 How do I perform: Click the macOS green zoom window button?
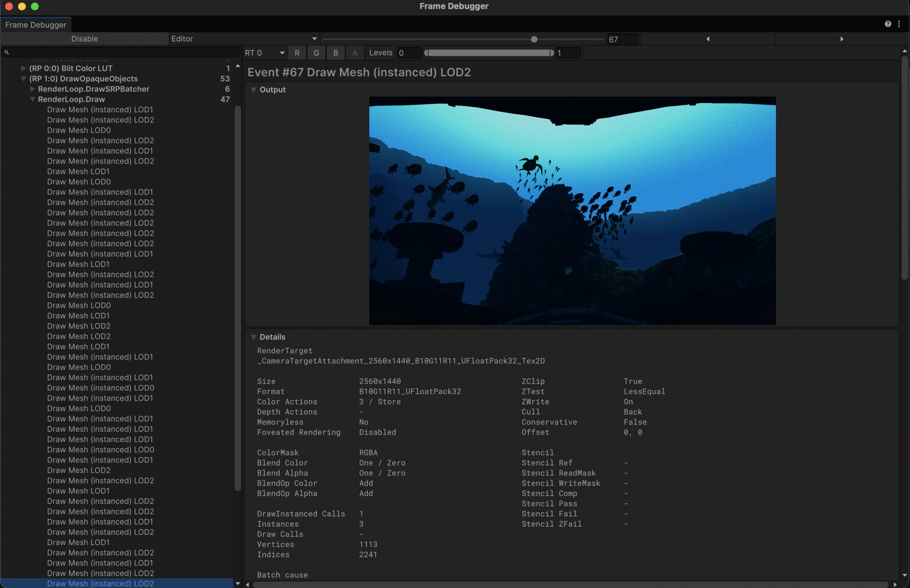tap(35, 6)
